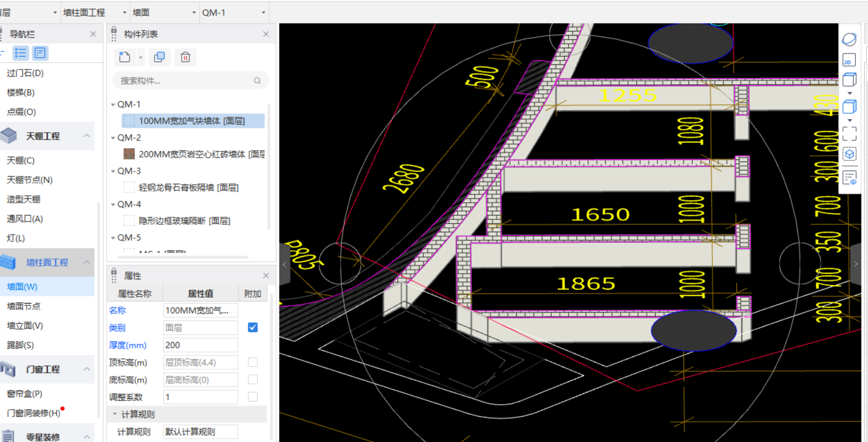Click the 门窗工程 section icon

[x=8, y=369]
